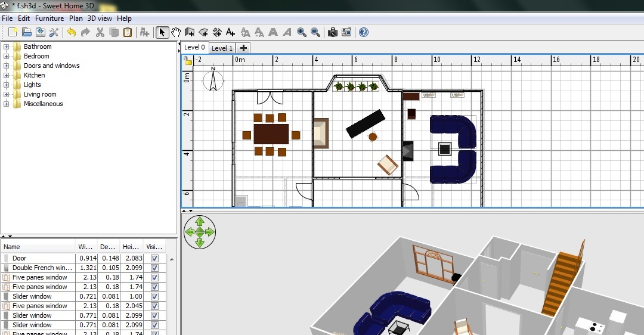Click the Paste clipboard icon
Screen dimensions: 644x335
coord(128,32)
